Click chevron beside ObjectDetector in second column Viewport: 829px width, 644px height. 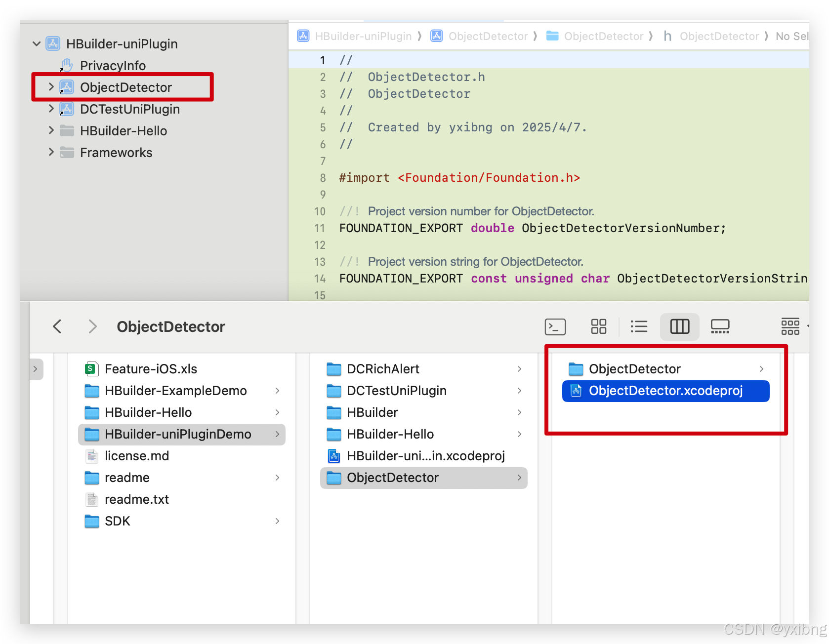(x=519, y=478)
